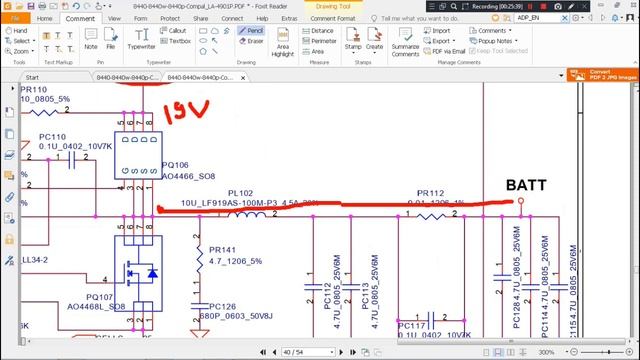Attach a File pin
The image size is (640, 360).
coord(111,39)
